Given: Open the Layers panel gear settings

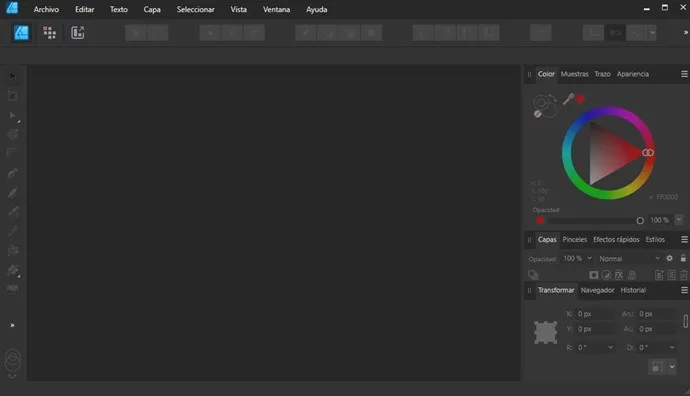Looking at the screenshot, I should point(669,258).
